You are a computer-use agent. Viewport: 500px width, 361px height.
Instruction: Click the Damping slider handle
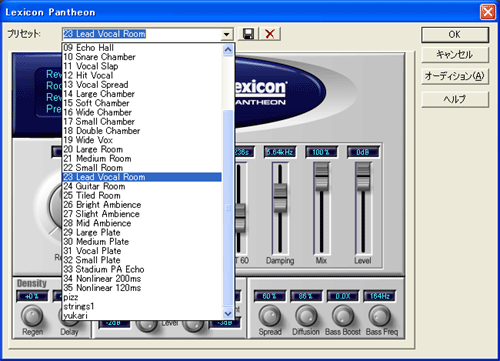[x=280, y=197]
